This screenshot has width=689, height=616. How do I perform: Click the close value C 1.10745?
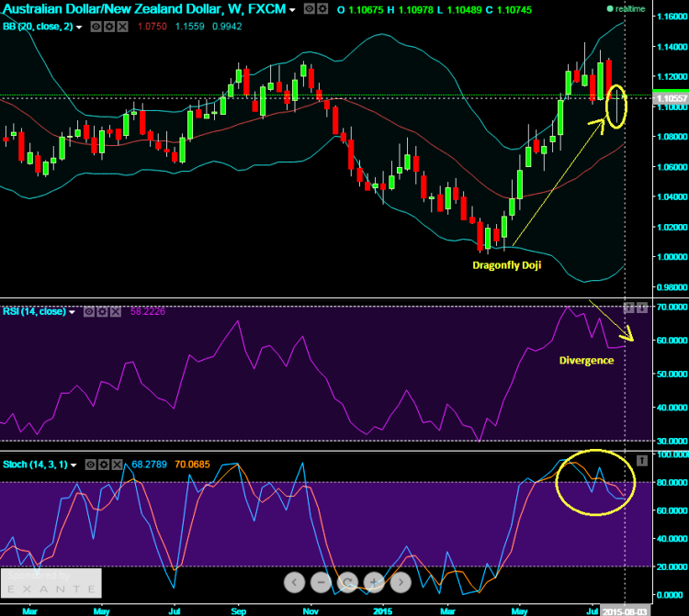(x=508, y=10)
